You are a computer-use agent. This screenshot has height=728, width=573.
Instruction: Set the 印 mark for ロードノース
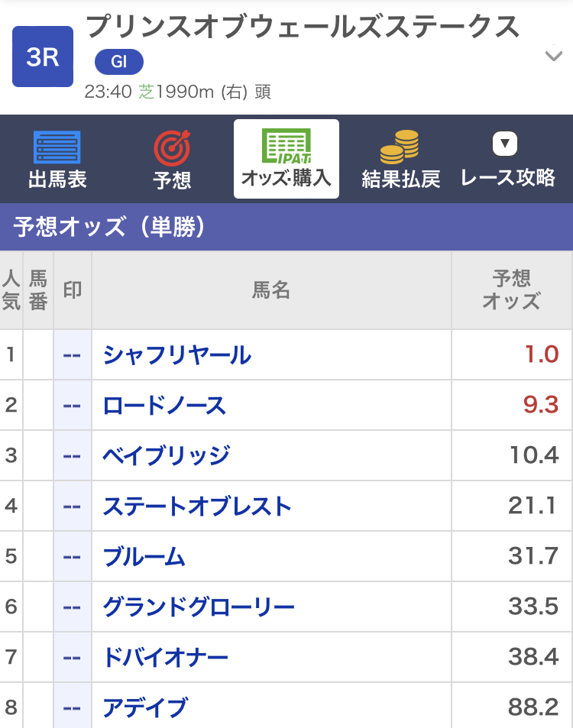73,406
